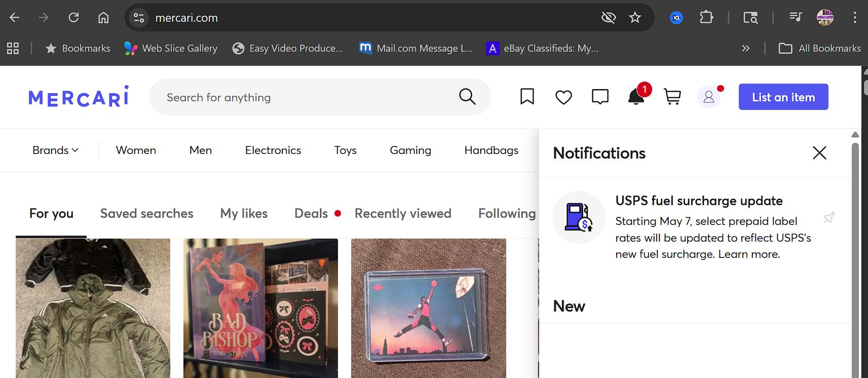868x378 pixels.
Task: Close the Notifications panel
Action: [819, 153]
